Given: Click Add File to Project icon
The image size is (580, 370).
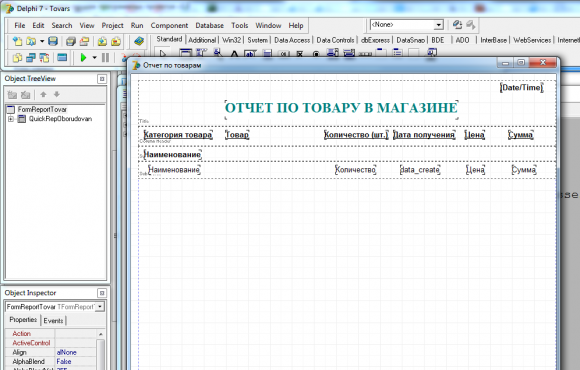Looking at the screenshot, I should pos(102,41).
